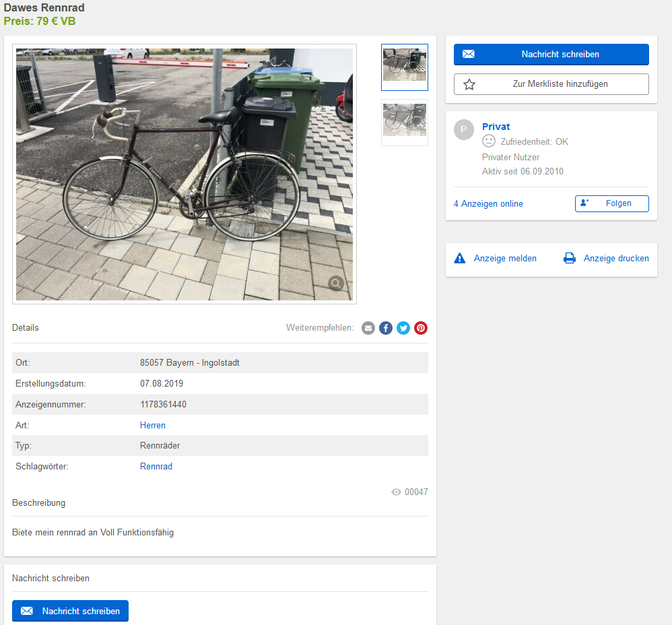Open the Herren category link

pos(153,425)
